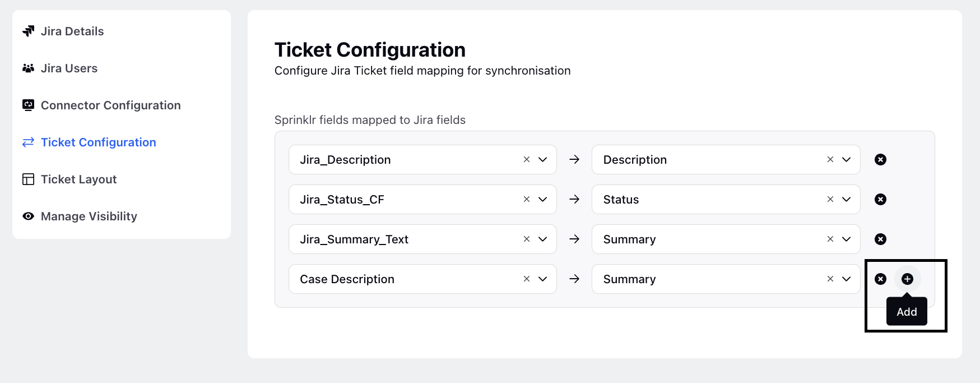The width and height of the screenshot is (980, 383).
Task: Open Manage Visibility from the sidebar
Action: point(79,216)
